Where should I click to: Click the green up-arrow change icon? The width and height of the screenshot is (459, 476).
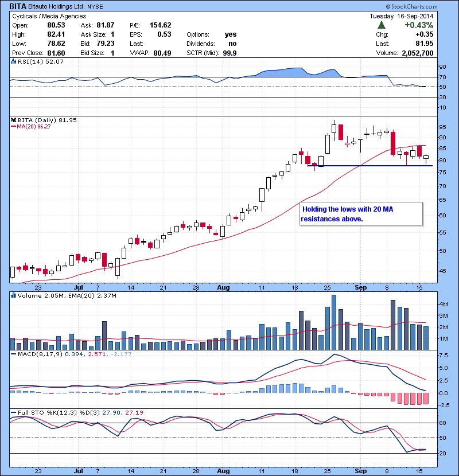[381, 25]
